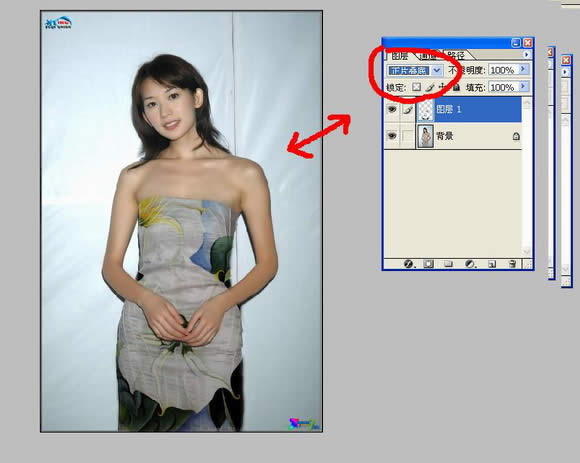
Task: Create a new layer
Action: pos(492,264)
